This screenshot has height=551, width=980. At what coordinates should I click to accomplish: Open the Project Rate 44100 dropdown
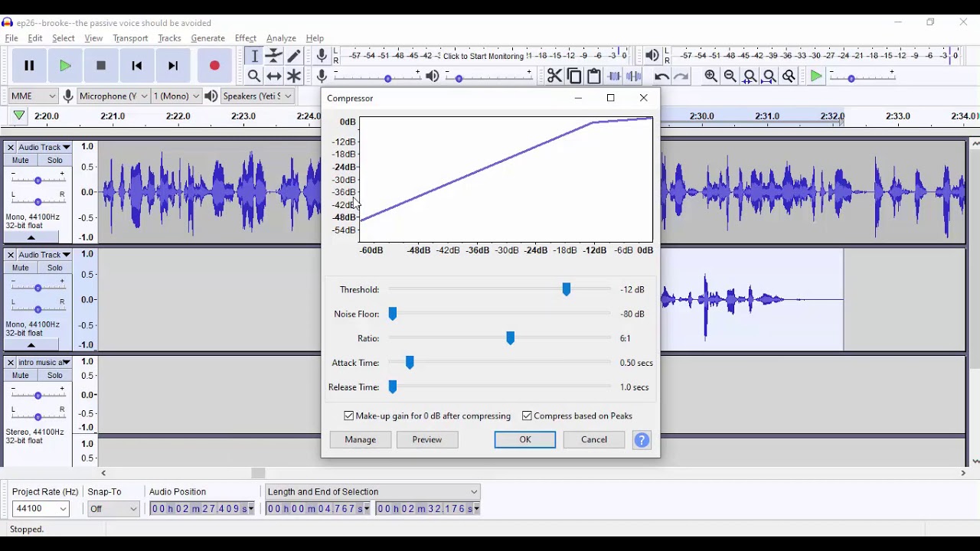pyautogui.click(x=41, y=509)
